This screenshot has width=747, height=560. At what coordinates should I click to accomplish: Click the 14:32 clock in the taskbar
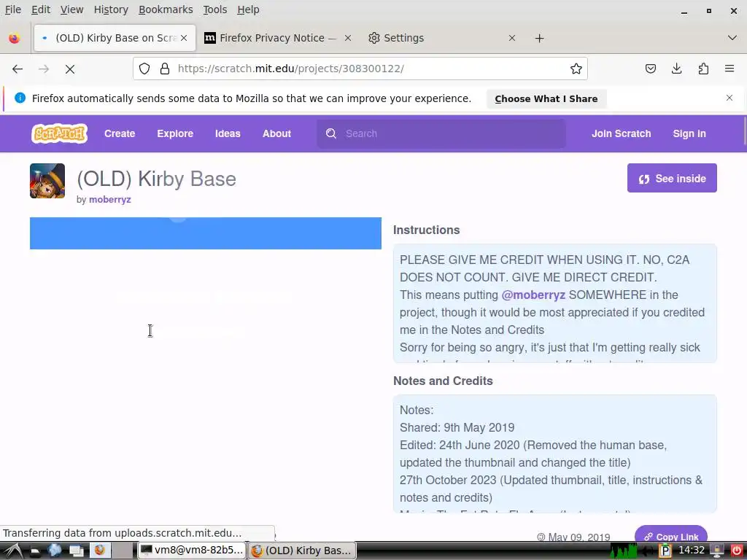pyautogui.click(x=692, y=550)
